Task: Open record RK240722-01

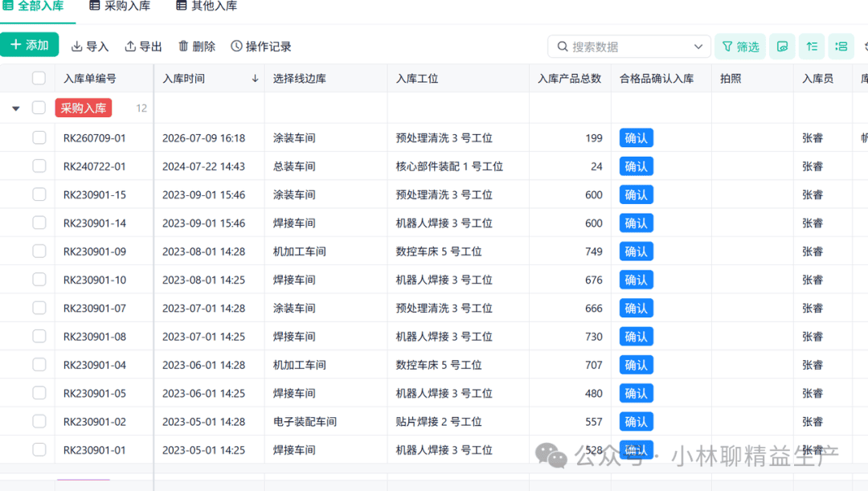Action: [x=95, y=166]
